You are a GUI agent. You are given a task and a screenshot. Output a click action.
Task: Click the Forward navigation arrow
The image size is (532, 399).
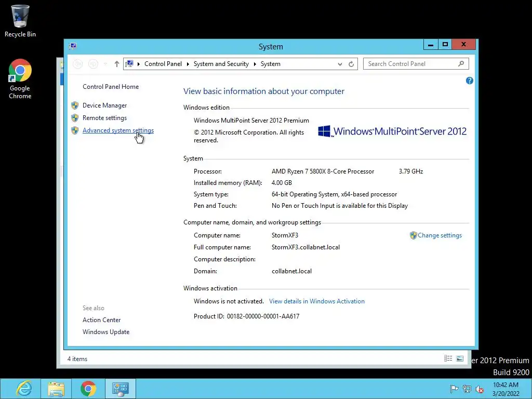[93, 64]
